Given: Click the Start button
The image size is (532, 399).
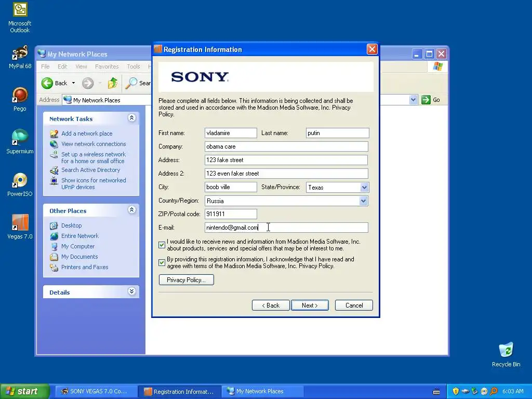Looking at the screenshot, I should tap(24, 391).
